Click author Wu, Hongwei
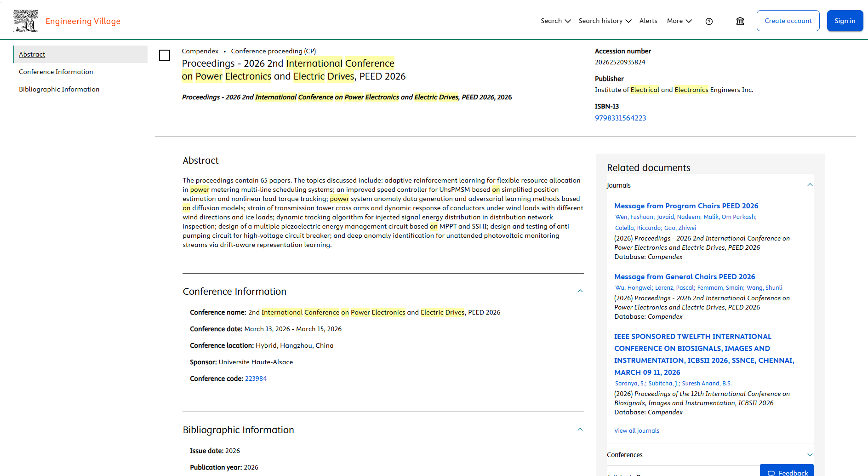The width and height of the screenshot is (868, 476). point(633,288)
